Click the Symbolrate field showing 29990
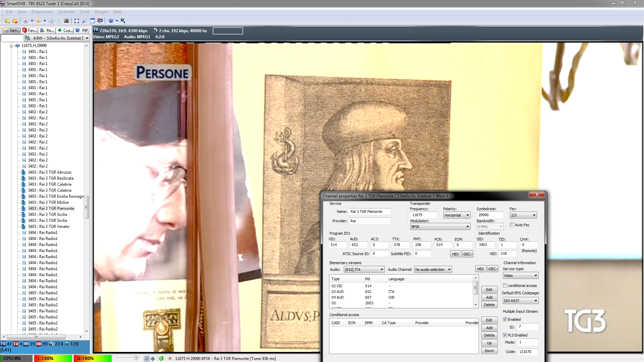This screenshot has width=644, height=362. [x=490, y=215]
